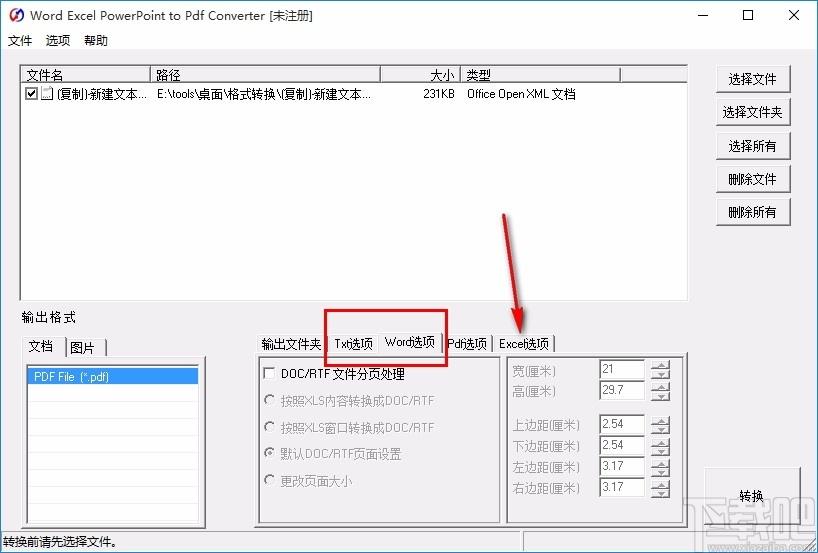818x553 pixels.
Task: Click the app logo icon in title bar
Action: pyautogui.click(x=16, y=15)
